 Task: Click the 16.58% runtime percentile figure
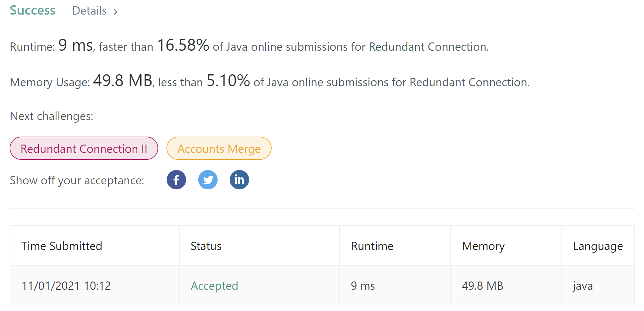pyautogui.click(x=183, y=45)
